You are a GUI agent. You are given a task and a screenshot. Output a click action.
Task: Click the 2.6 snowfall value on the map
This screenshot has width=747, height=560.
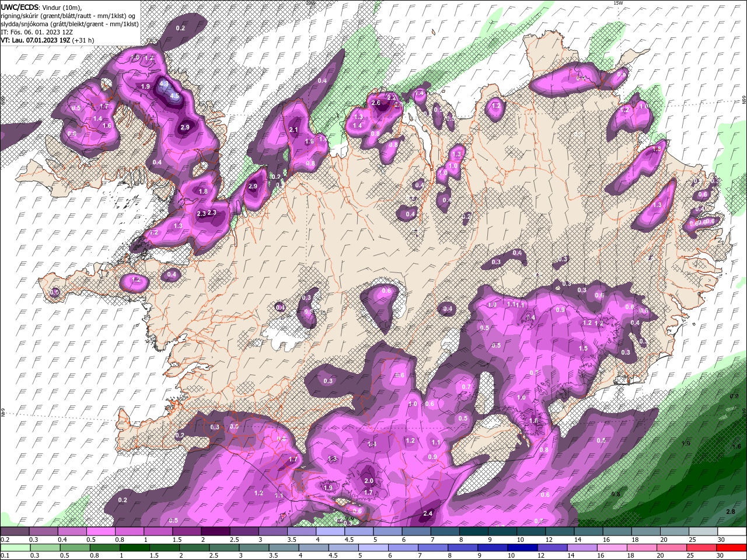point(376,103)
